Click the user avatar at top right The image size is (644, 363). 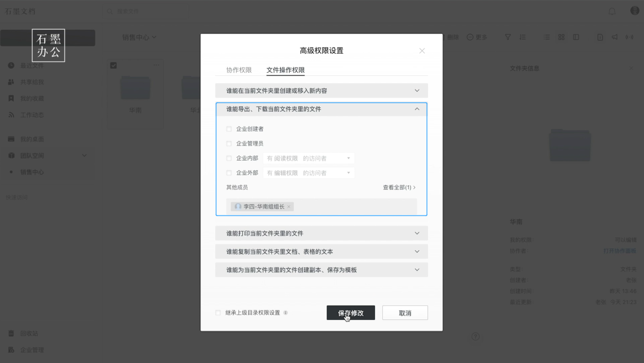634,10
